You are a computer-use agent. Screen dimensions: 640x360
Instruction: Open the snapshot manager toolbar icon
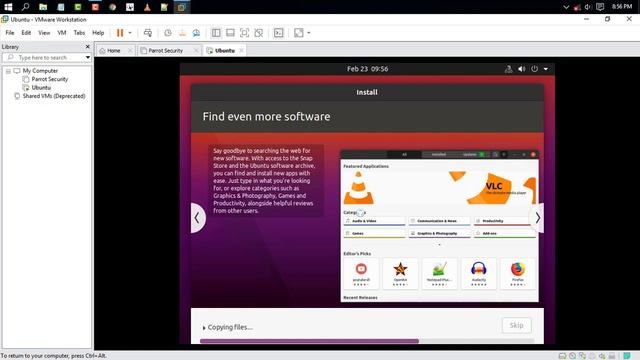(196, 33)
